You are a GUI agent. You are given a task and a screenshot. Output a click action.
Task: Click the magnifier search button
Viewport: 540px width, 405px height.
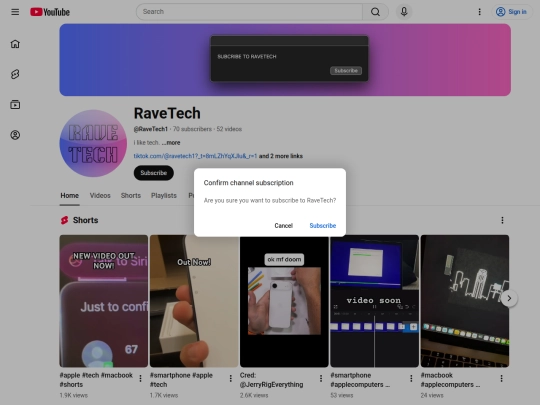tap(375, 12)
